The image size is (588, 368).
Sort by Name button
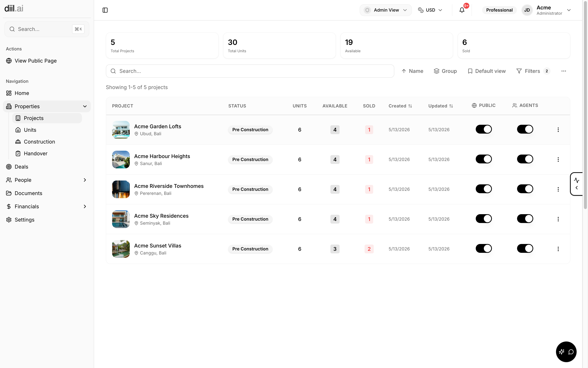412,71
